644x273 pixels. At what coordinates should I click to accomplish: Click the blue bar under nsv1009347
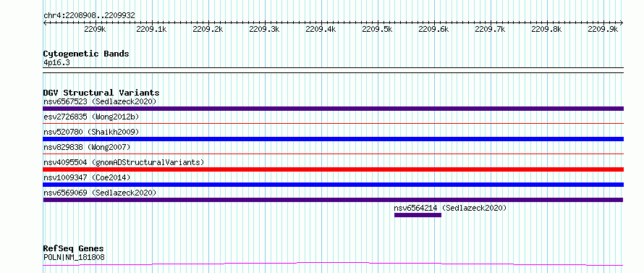click(x=333, y=185)
